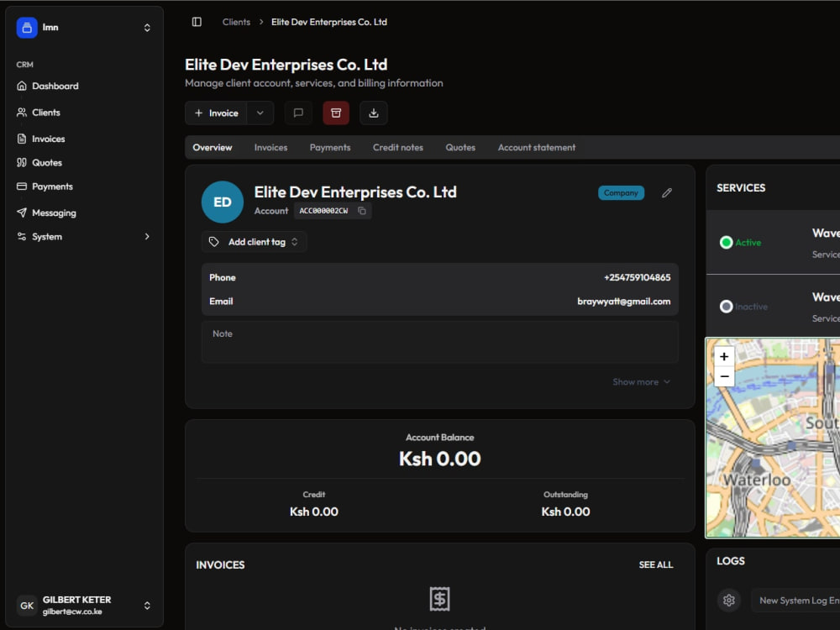Toggle the Inactive service status indicator

[727, 307]
